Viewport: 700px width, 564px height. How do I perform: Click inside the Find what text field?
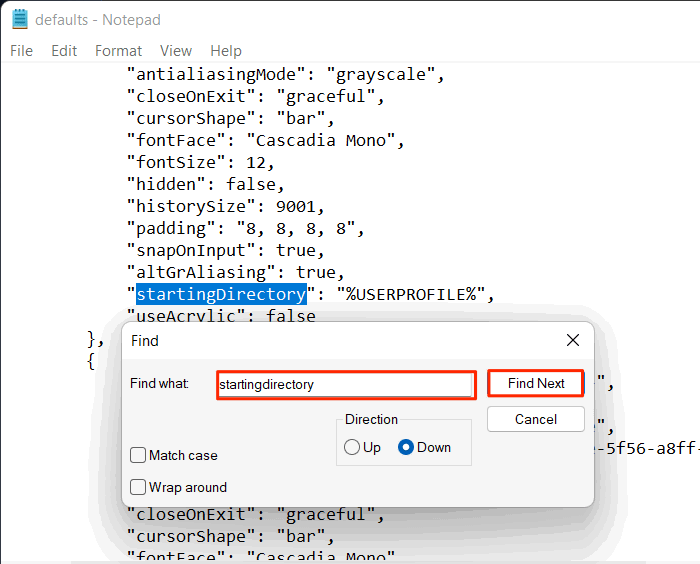click(346, 384)
